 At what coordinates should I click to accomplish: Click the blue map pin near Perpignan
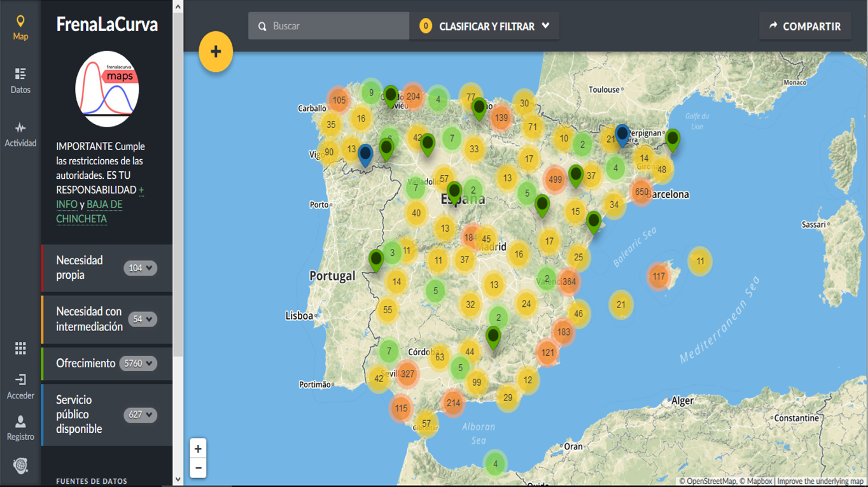(x=622, y=134)
